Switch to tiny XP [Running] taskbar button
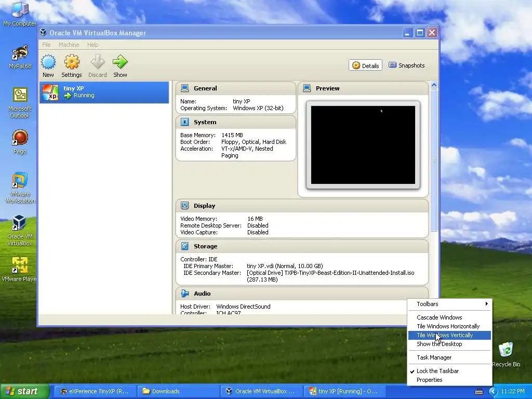 (344, 391)
